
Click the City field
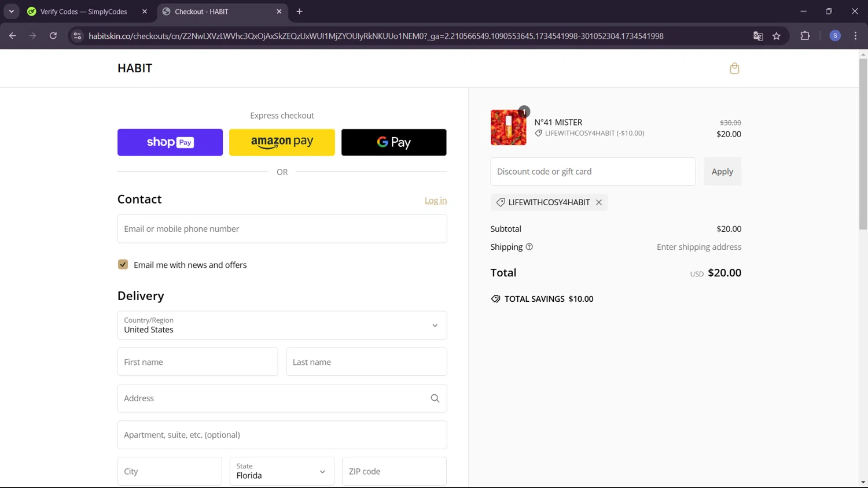(170, 471)
